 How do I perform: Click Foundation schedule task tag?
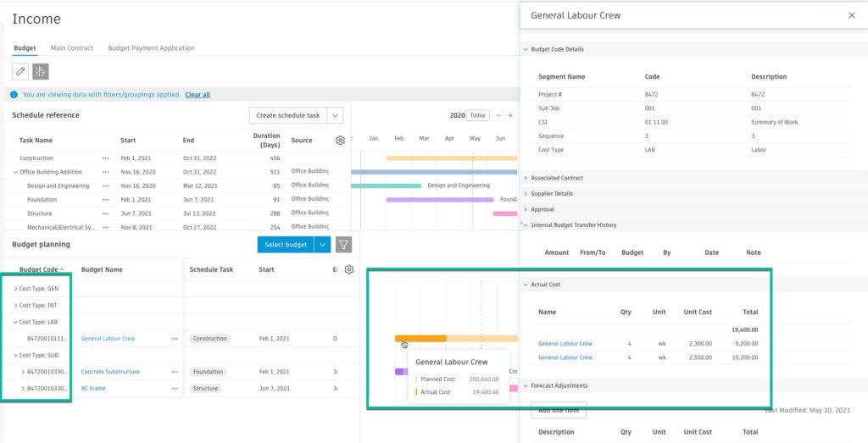pyautogui.click(x=209, y=372)
